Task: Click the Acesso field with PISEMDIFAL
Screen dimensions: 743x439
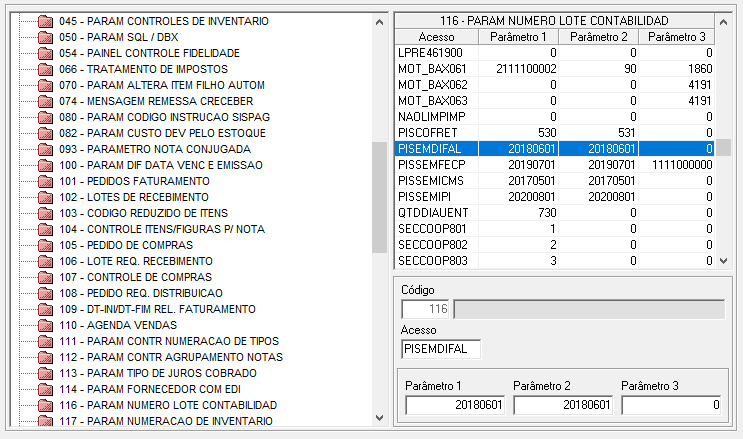Action: point(441,349)
